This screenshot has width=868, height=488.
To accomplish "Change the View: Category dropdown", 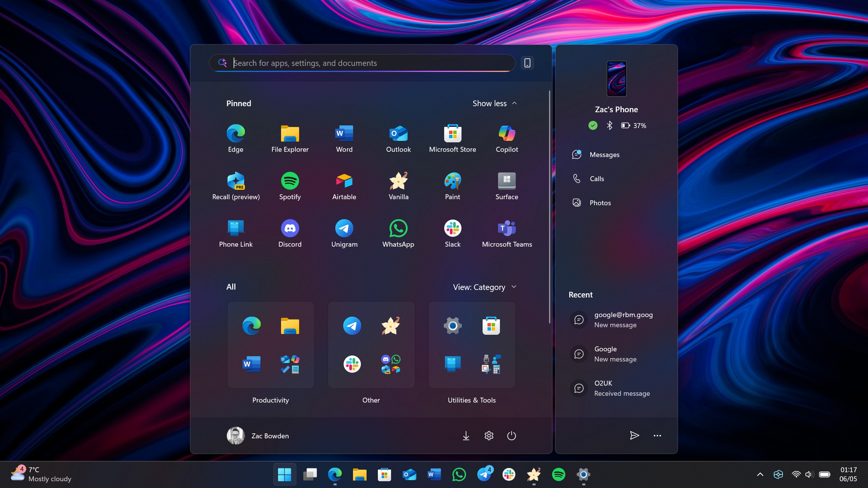I will click(484, 287).
